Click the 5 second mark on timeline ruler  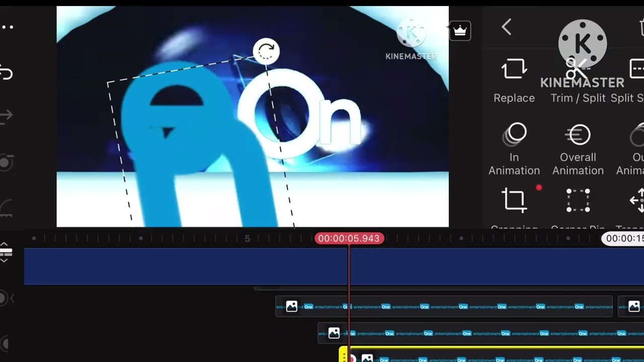coord(247,238)
